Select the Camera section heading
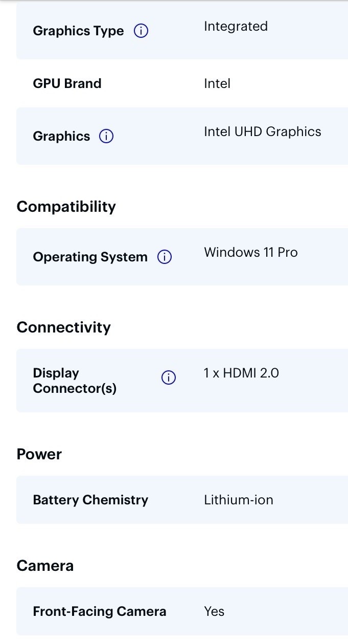Viewport: 348px width, 644px height. (x=45, y=566)
